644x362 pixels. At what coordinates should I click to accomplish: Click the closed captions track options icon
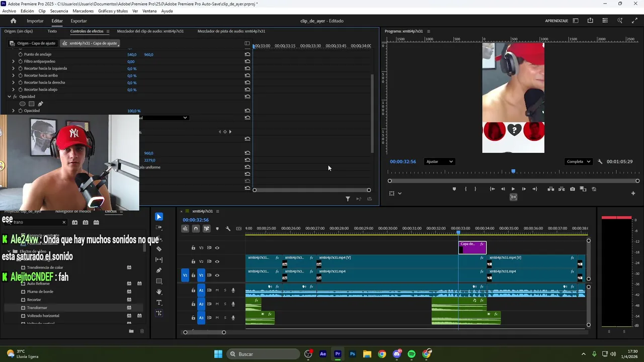238,229
